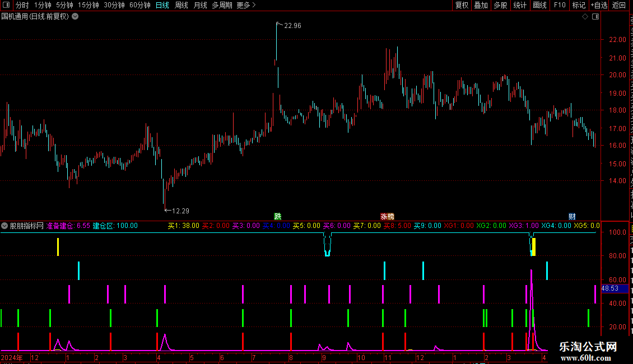Open F10 company info
633x364 pixels.
(x=560, y=5)
